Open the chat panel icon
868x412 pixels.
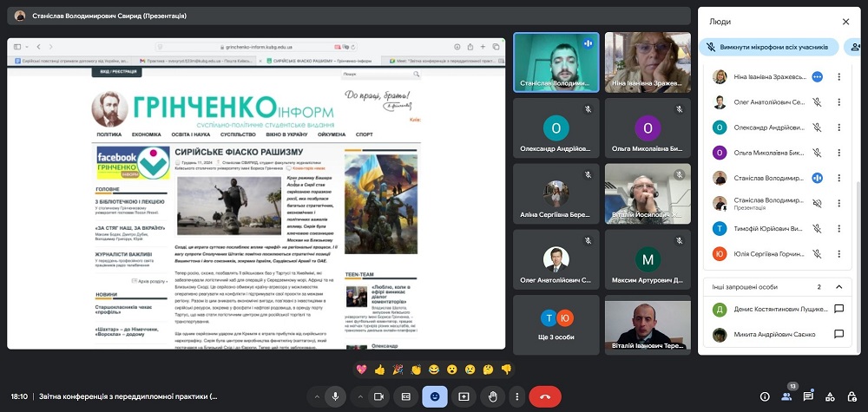click(x=808, y=396)
